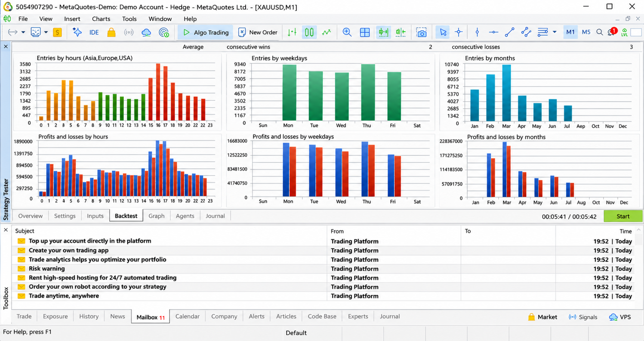
Task: Open the Window menu
Action: [160, 19]
